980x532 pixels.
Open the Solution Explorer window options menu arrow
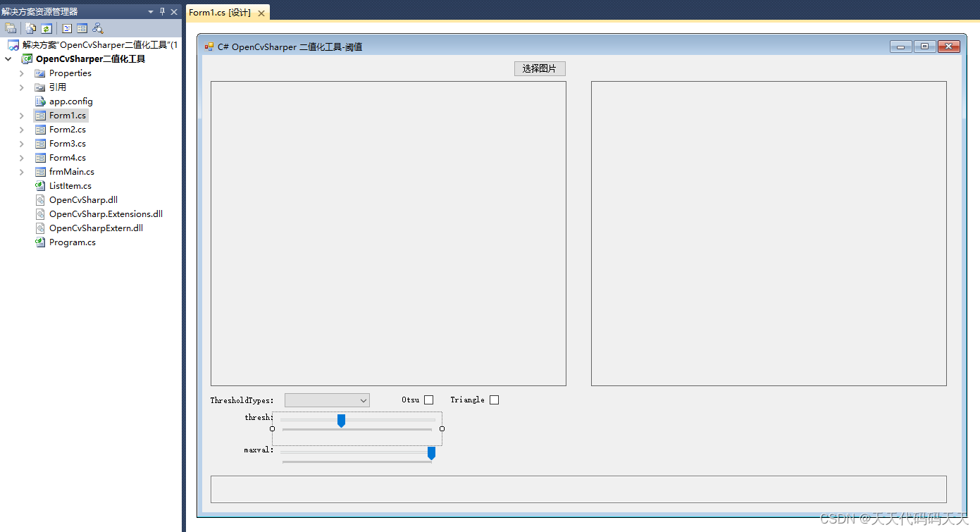[150, 11]
